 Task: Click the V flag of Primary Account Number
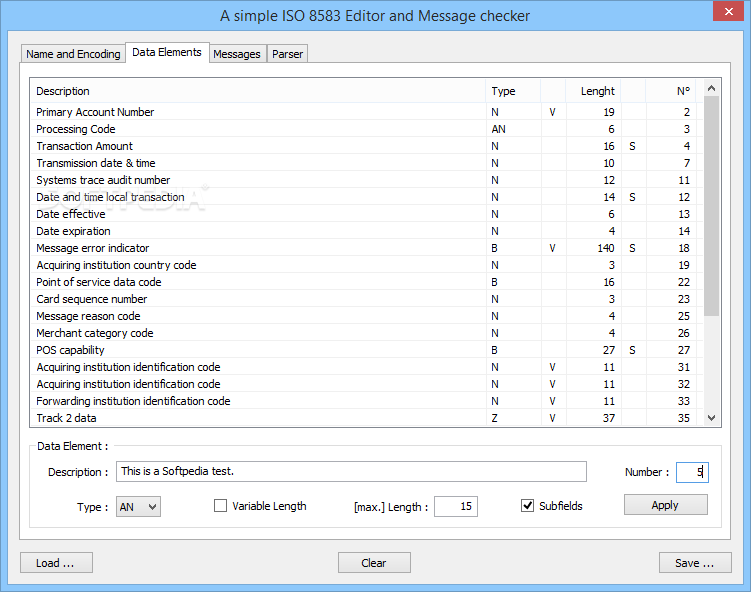point(552,112)
